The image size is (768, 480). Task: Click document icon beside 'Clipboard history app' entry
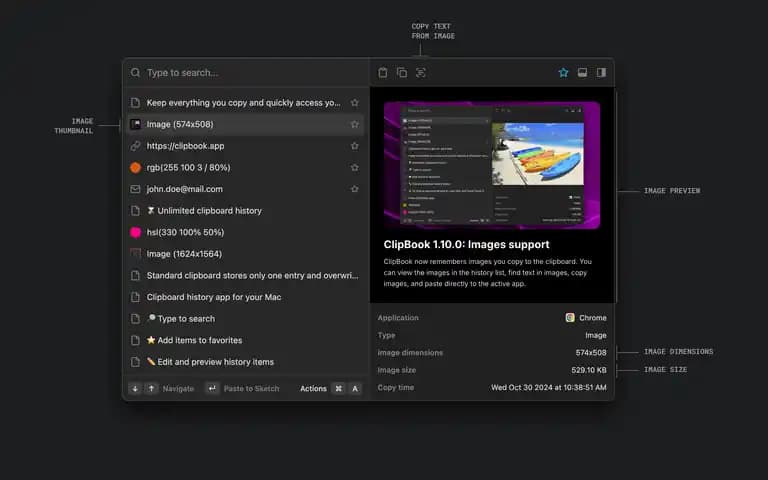[x=135, y=297]
